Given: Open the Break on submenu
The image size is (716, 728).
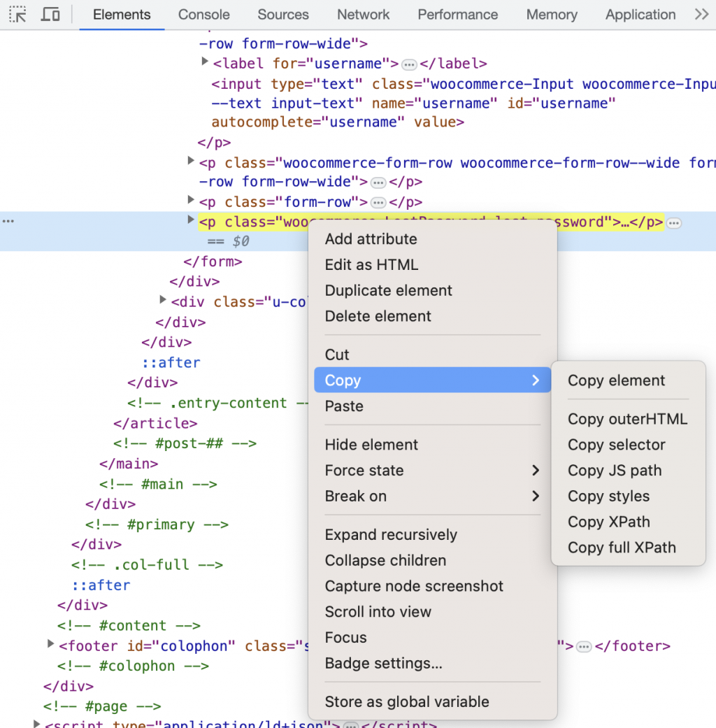Looking at the screenshot, I should (x=432, y=497).
